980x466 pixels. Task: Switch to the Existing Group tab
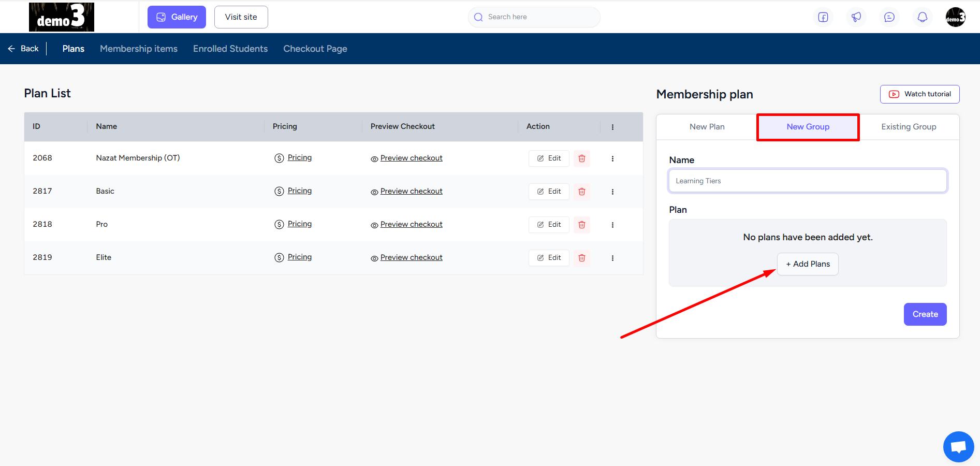pos(909,127)
